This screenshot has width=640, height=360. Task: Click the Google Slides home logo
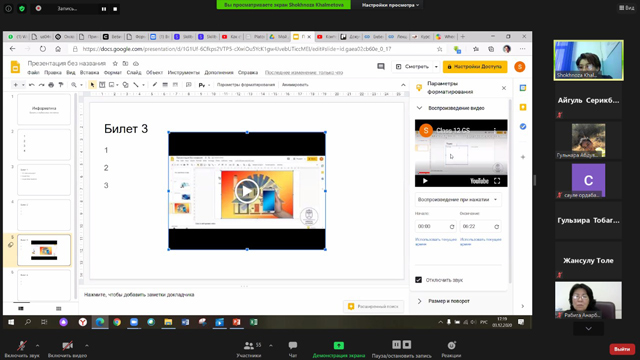[15, 67]
